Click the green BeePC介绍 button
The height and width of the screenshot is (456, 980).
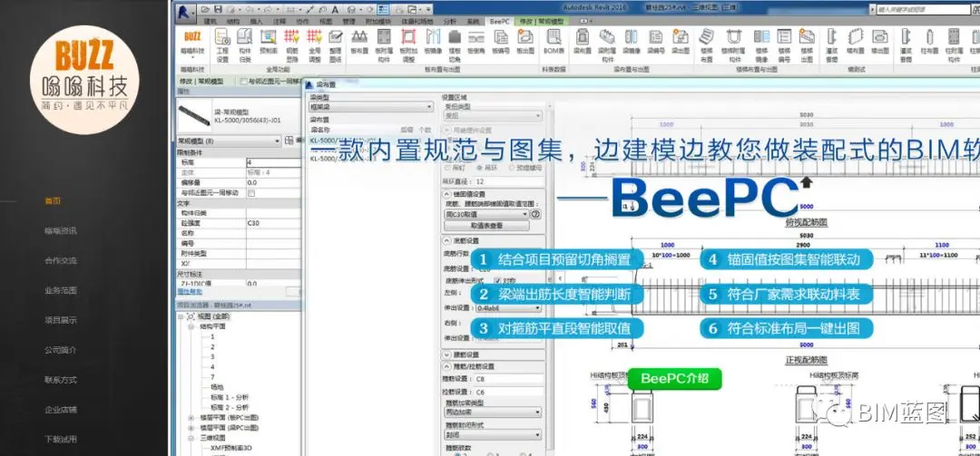674,379
